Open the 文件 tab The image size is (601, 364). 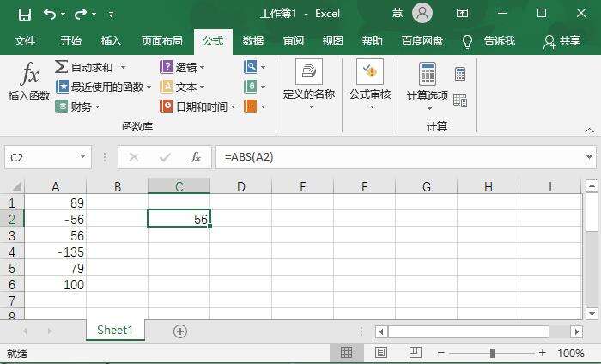[25, 40]
